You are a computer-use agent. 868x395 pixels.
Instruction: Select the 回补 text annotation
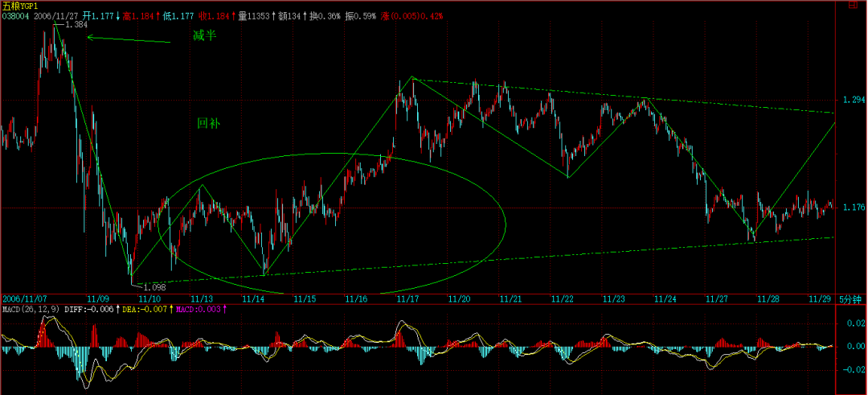(209, 124)
